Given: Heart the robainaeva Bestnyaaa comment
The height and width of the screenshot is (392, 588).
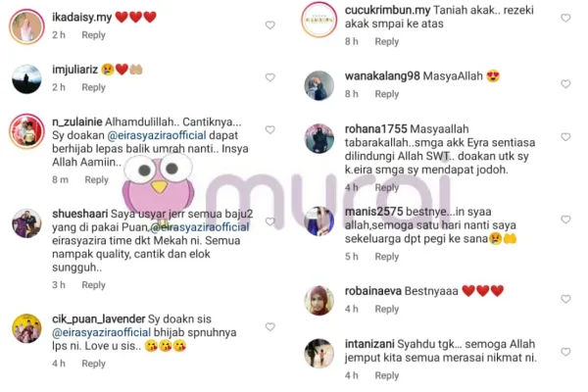Looking at the screenshot, I should click(565, 299).
